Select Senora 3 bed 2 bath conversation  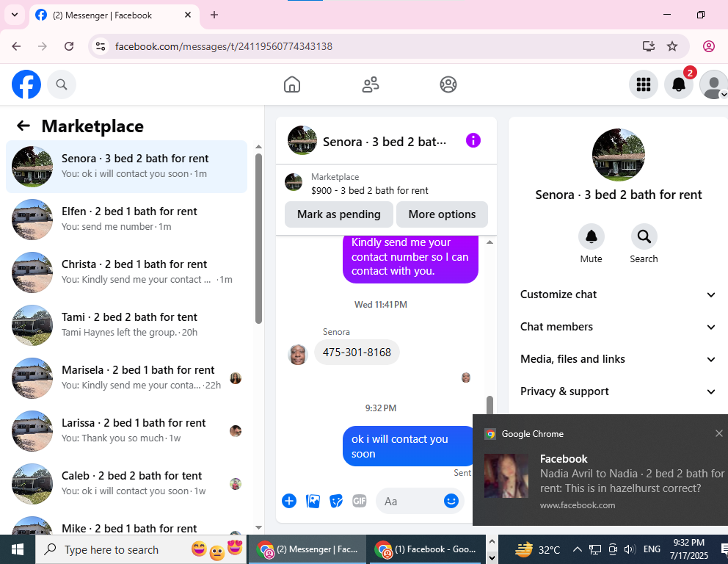(126, 166)
